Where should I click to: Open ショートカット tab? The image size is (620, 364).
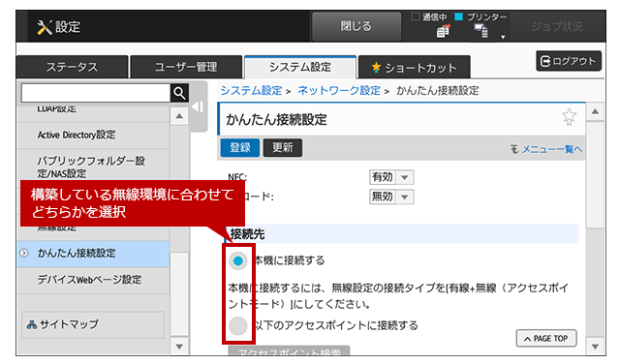tap(414, 67)
